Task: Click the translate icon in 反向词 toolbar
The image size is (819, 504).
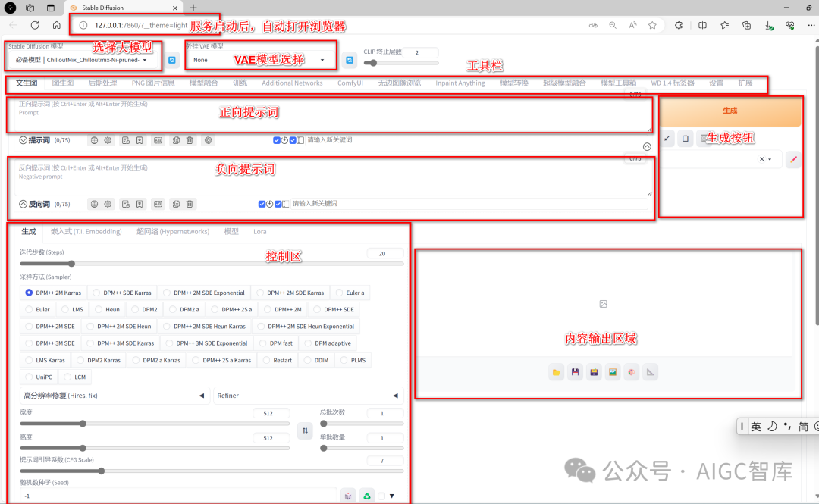Action: pos(158,204)
